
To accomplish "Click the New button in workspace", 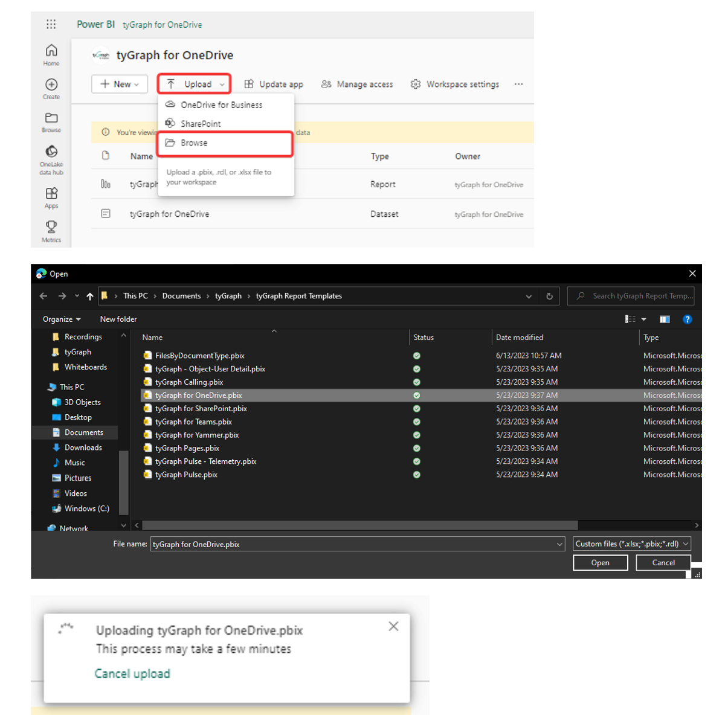I will (120, 84).
